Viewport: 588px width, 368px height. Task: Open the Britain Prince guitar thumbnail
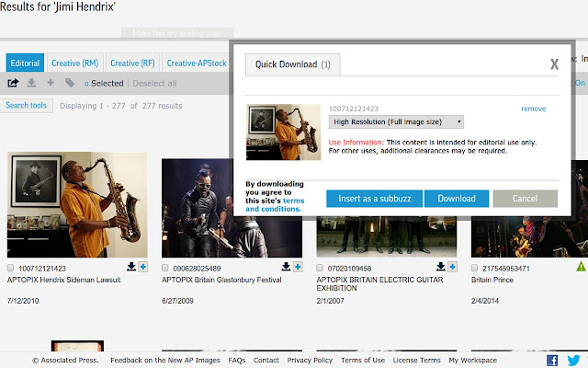(x=529, y=236)
